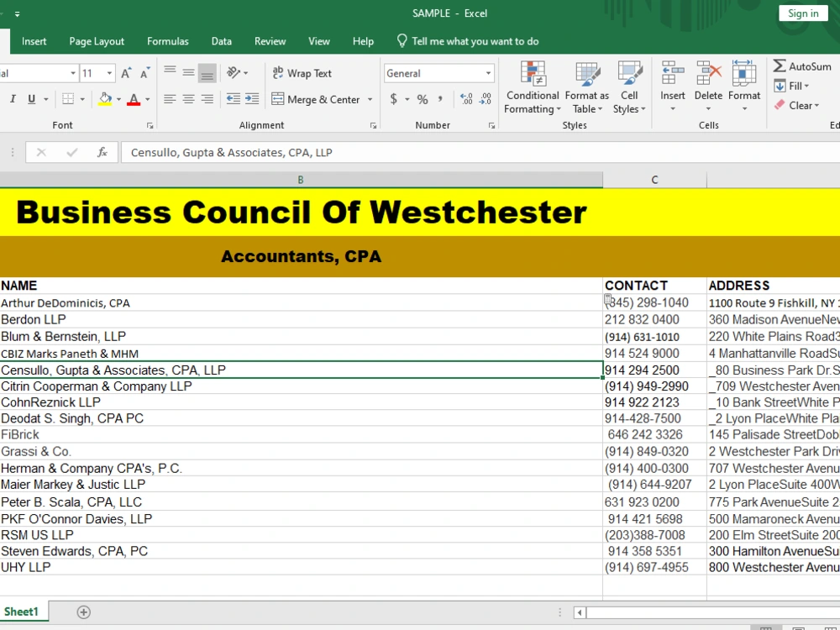840x630 pixels.
Task: Apply the yellow Fill Color bucket
Action: click(105, 99)
